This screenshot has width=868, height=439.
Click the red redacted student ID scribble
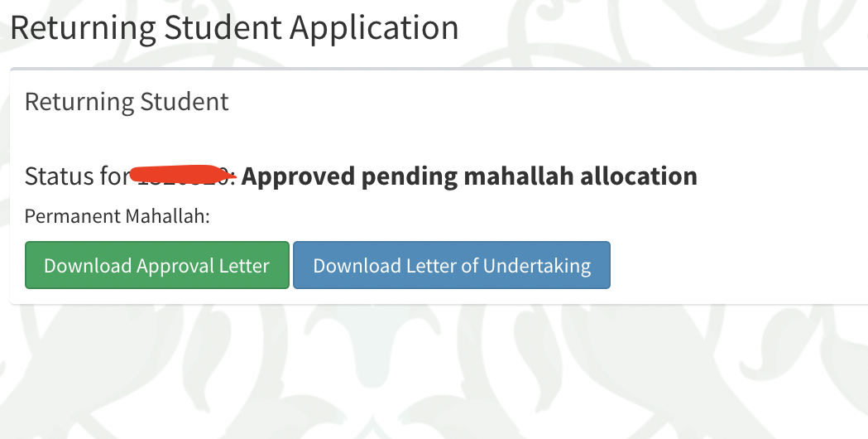tap(183, 175)
